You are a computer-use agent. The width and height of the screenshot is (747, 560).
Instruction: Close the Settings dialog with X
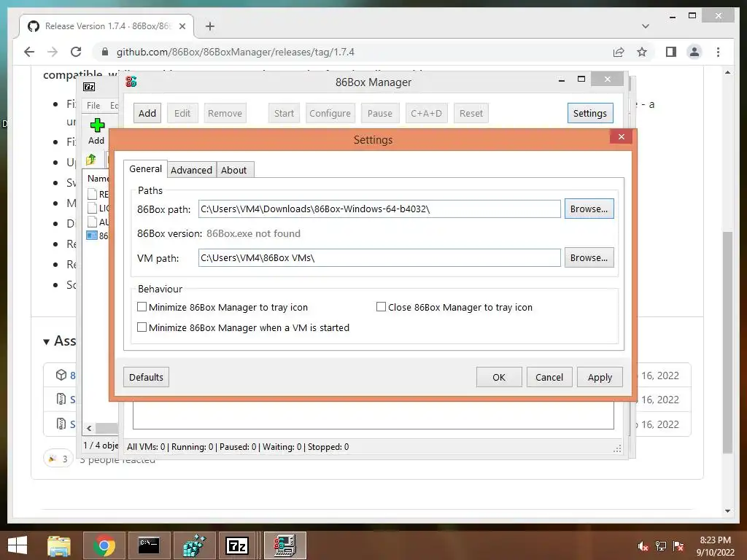coord(622,136)
